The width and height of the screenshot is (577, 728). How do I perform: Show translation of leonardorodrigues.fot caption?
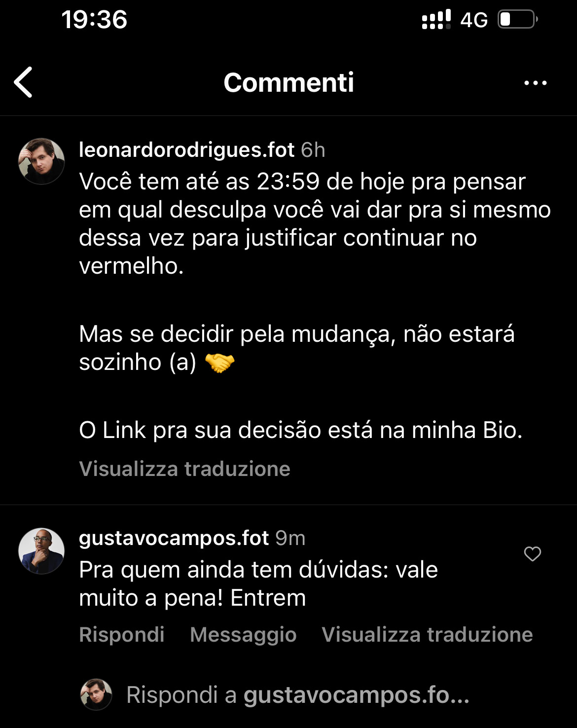184,469
